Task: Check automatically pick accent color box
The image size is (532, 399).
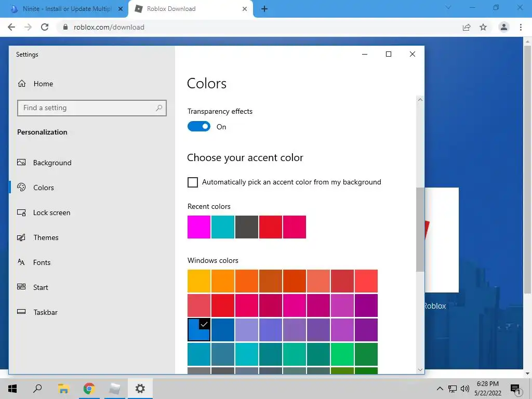Action: pos(193,182)
